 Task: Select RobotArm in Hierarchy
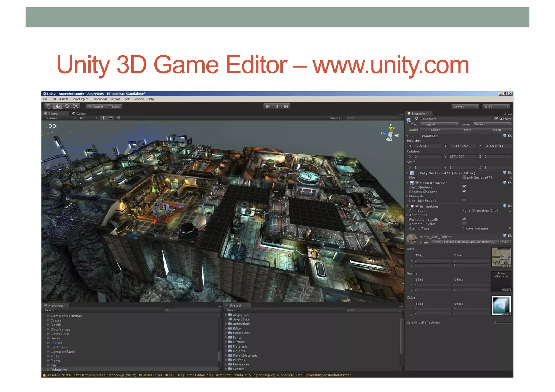point(59,370)
